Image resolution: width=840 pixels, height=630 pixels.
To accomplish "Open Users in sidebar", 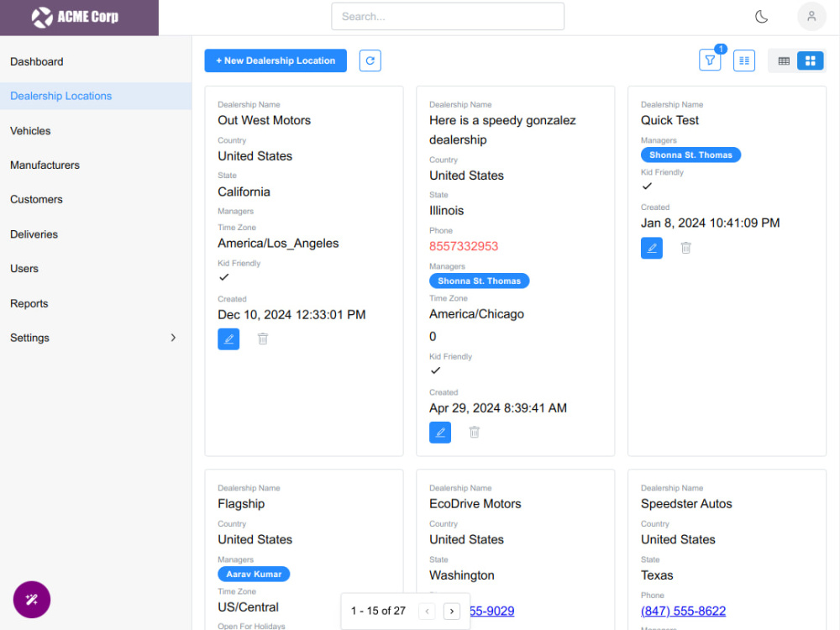I will [x=96, y=269].
